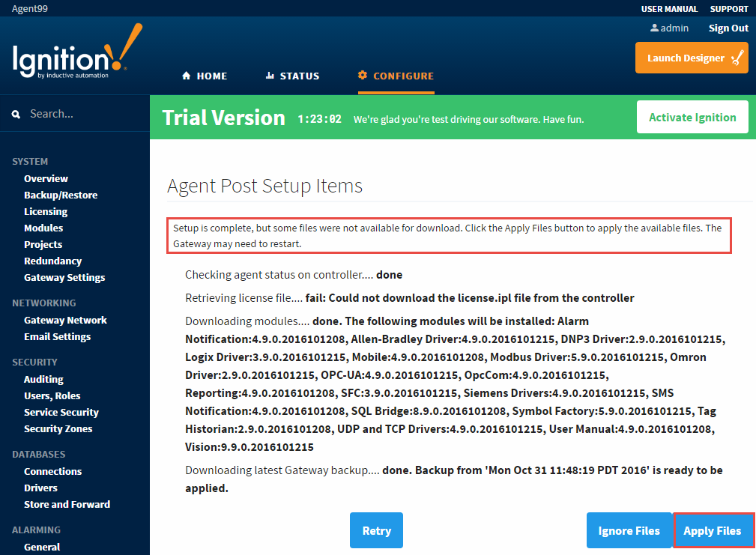756x555 pixels.
Task: Open the Modules settings page
Action: 43,228
